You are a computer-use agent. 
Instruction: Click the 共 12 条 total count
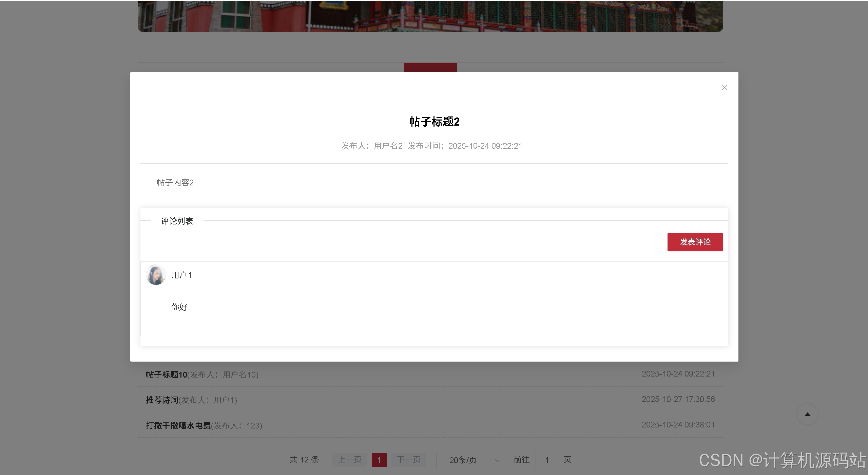point(304,460)
